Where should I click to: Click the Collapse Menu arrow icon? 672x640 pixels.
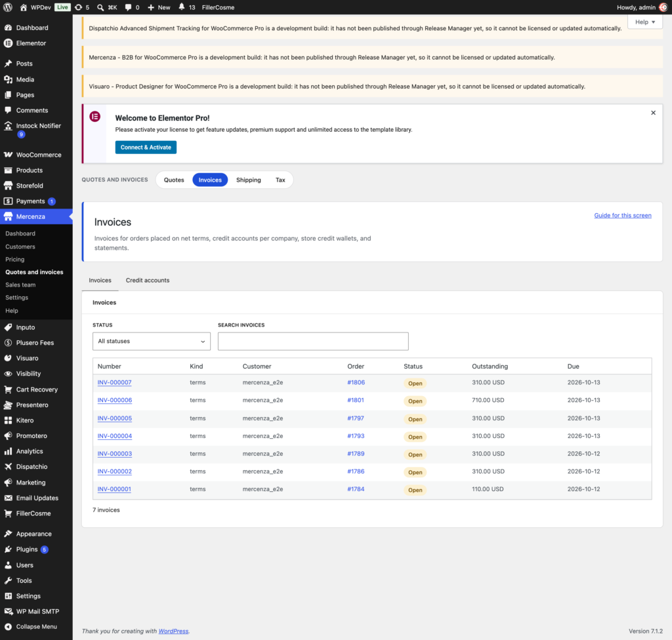(x=8, y=626)
